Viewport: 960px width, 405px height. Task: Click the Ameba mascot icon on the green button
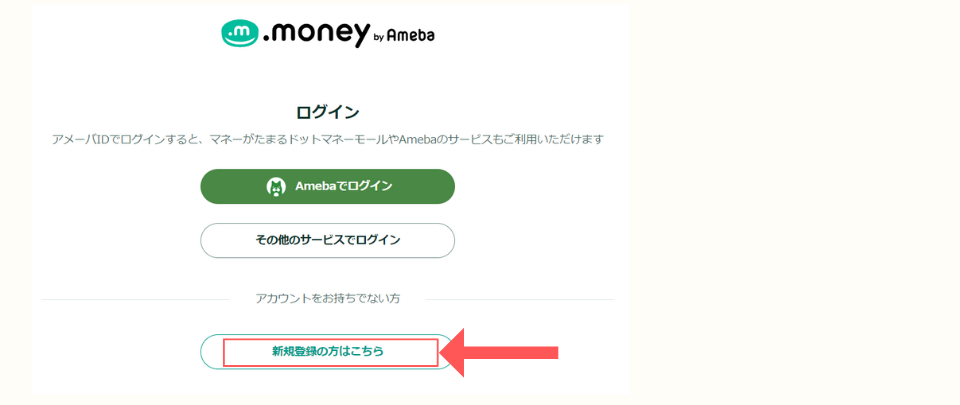[x=276, y=187]
